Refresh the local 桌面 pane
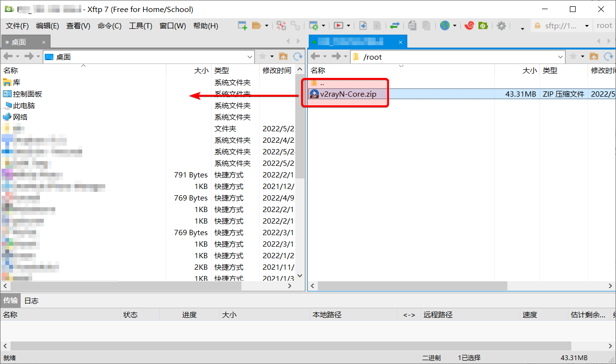 298,57
